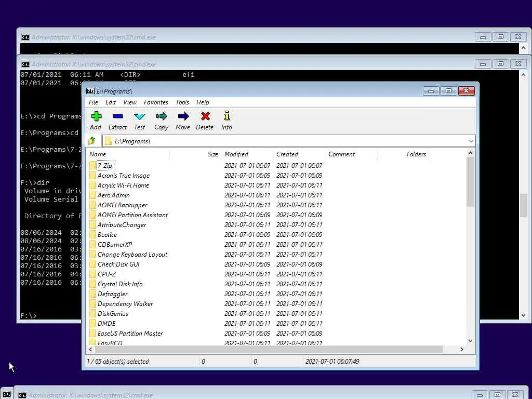Sort by Folders column header
532x399 pixels.
(403, 154)
